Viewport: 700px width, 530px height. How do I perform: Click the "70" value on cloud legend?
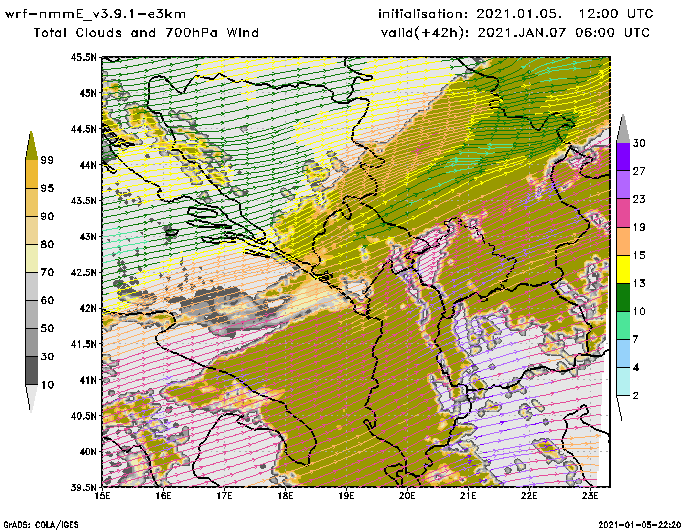[x=47, y=272]
